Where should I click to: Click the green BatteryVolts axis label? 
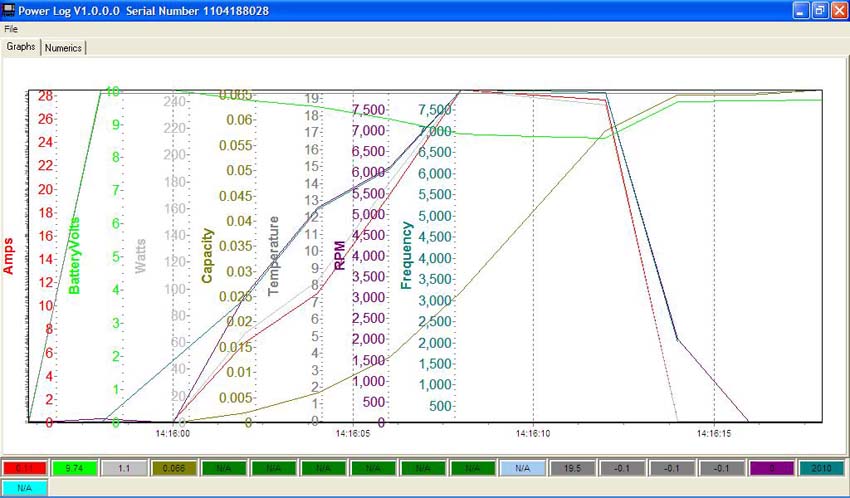[x=74, y=256]
